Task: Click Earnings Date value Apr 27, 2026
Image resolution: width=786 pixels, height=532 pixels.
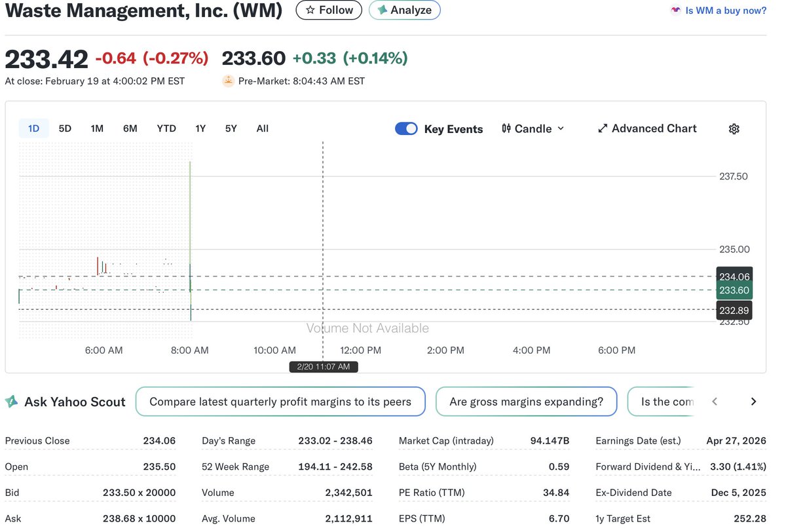Action: tap(736, 441)
